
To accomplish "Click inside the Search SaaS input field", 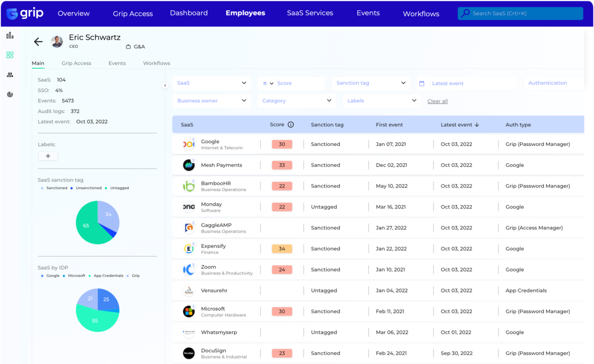I will click(x=520, y=13).
